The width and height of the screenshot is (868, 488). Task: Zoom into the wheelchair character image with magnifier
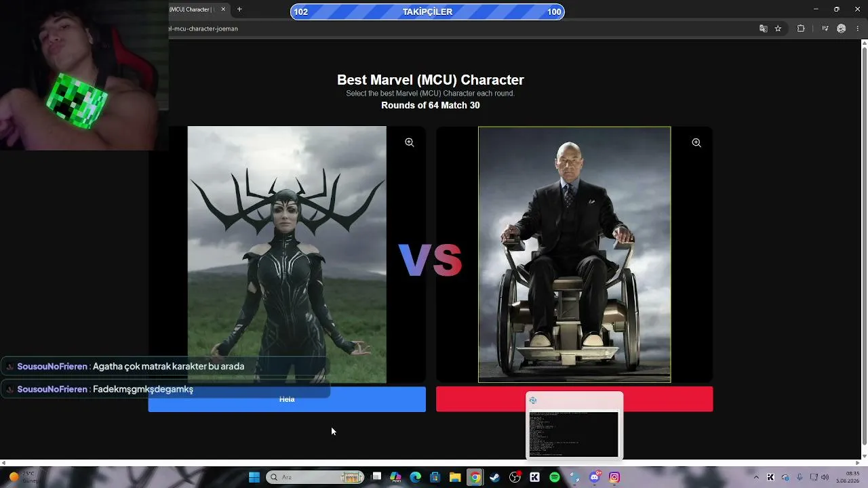(696, 143)
